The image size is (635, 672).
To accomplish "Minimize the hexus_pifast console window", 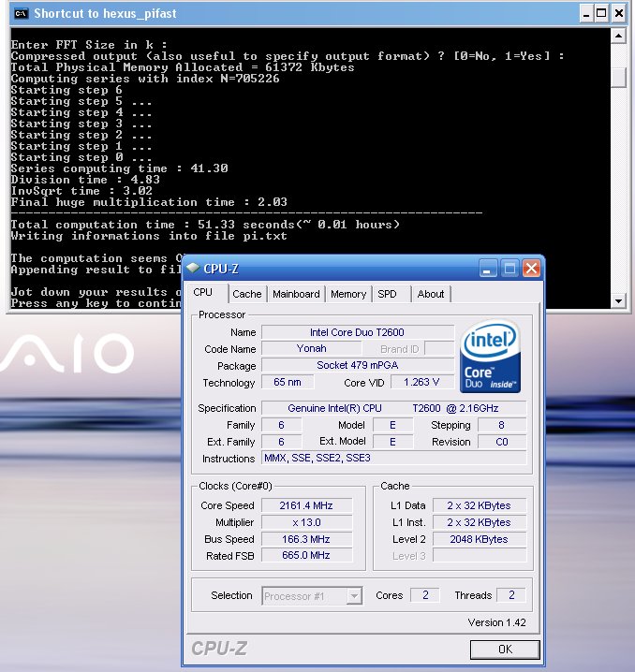I will (x=586, y=14).
